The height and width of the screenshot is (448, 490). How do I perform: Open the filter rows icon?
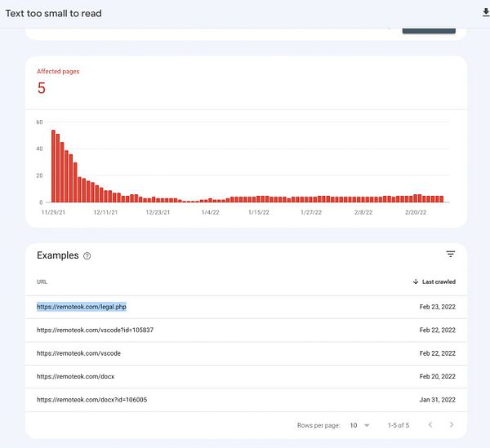pyautogui.click(x=450, y=255)
